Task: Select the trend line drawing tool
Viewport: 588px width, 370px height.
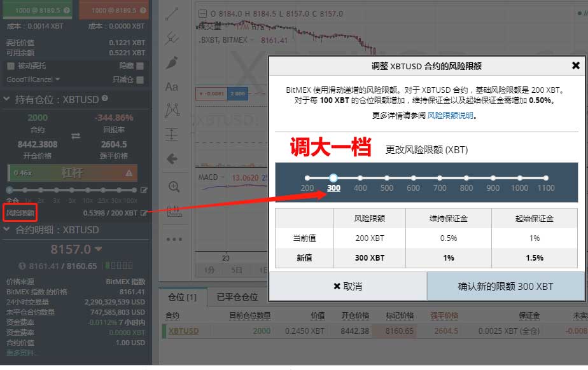Action: point(172,14)
